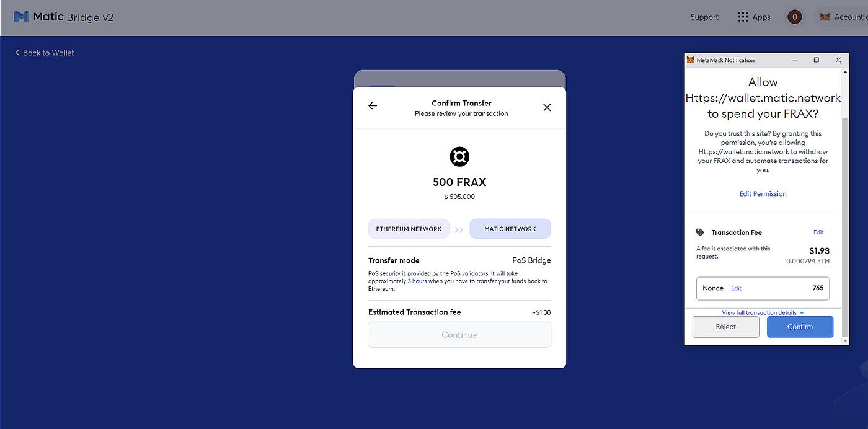
Task: Click the double chevron between networks
Action: (x=459, y=229)
